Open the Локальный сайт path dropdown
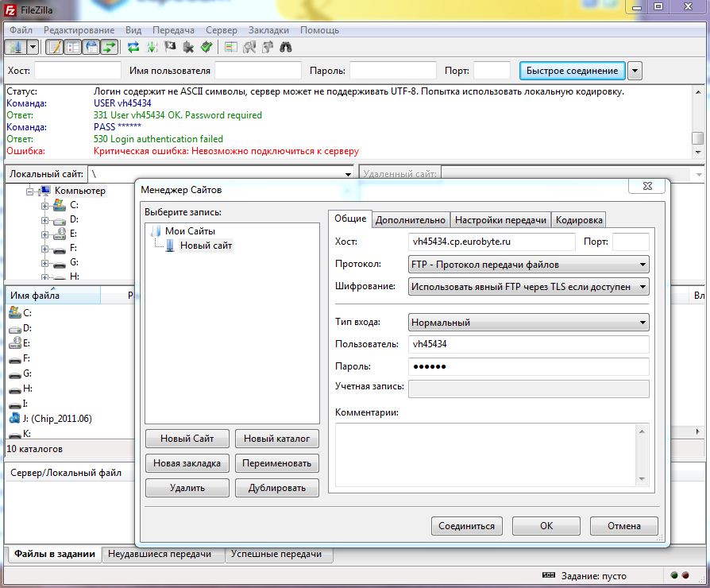The width and height of the screenshot is (710, 588). tap(348, 174)
